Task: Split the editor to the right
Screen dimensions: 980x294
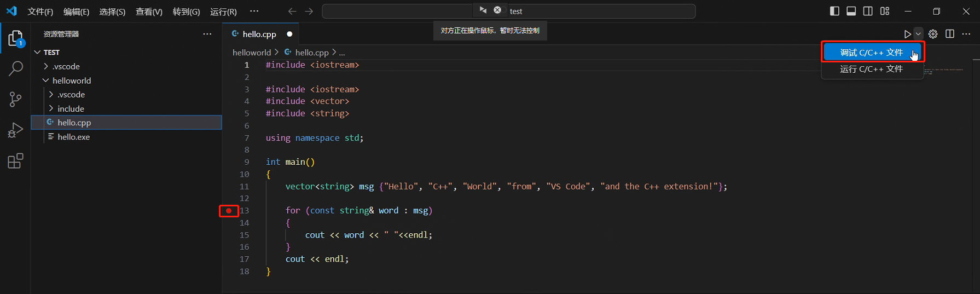Action: tap(950, 34)
